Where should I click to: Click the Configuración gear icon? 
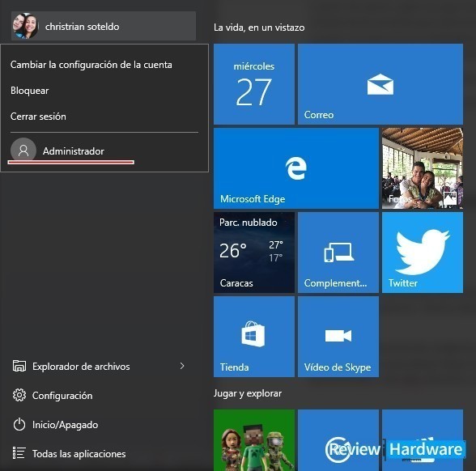coord(19,395)
